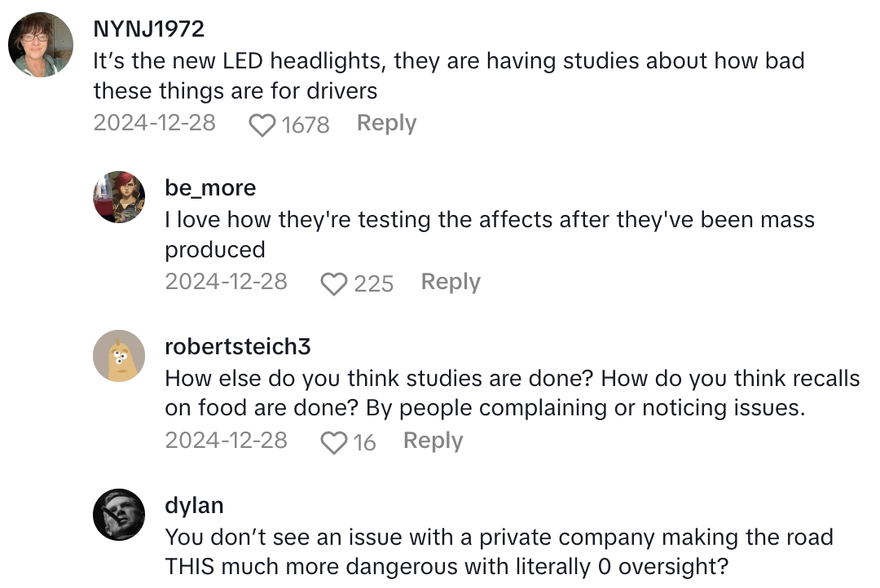Reply to NYNJ1972's LED headlights comment
The image size is (880, 588).
[386, 124]
